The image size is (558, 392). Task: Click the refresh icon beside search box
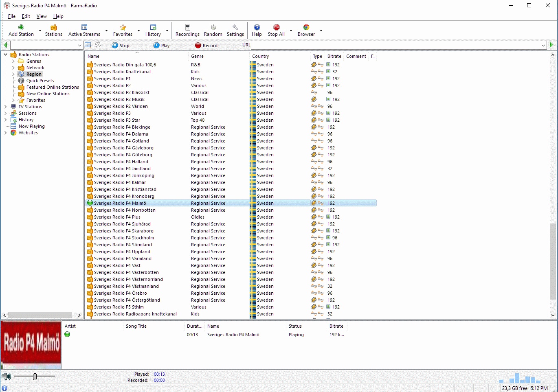[x=98, y=45]
